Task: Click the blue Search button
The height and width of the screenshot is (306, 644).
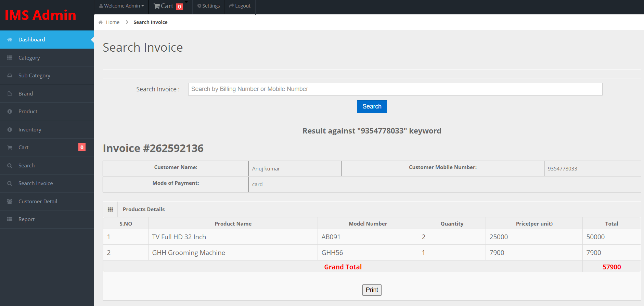Action: click(372, 107)
